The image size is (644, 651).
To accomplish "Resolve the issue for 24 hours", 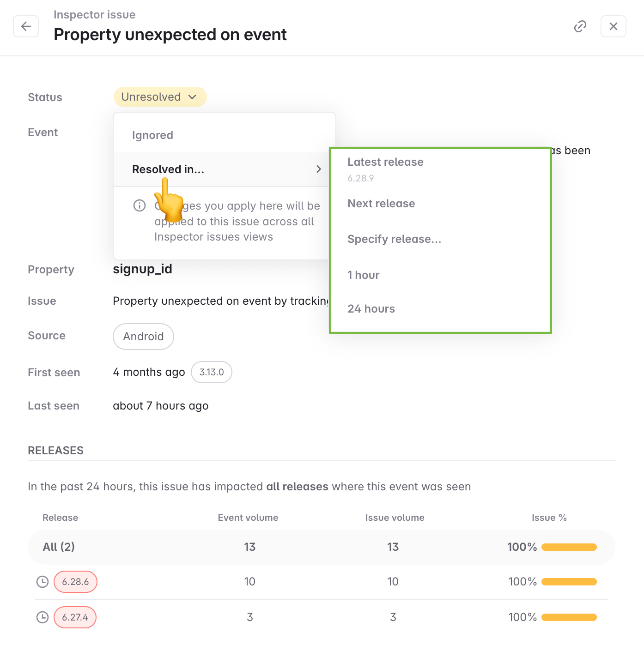I will [371, 308].
